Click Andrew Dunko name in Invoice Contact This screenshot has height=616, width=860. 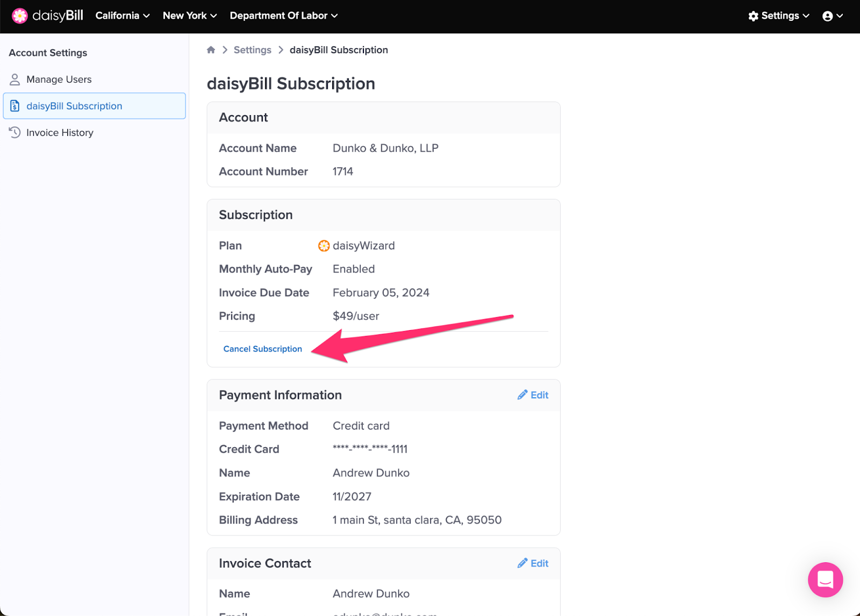coord(371,594)
